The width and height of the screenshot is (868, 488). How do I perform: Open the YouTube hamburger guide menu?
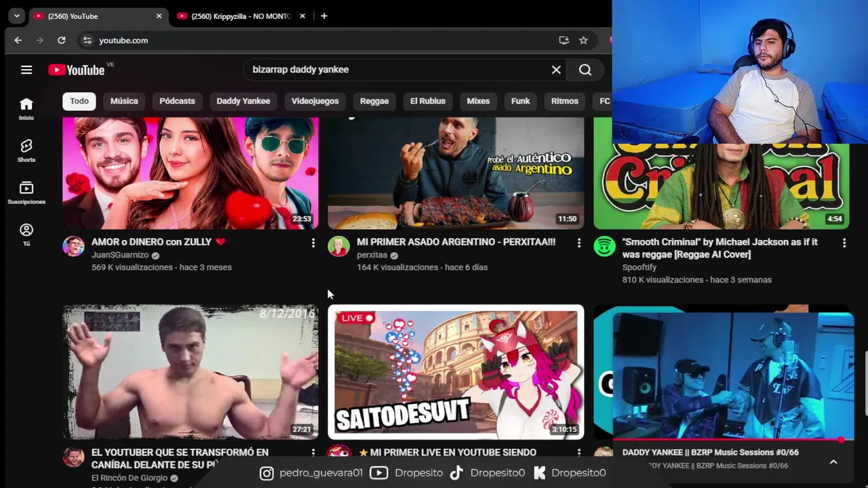pyautogui.click(x=26, y=70)
